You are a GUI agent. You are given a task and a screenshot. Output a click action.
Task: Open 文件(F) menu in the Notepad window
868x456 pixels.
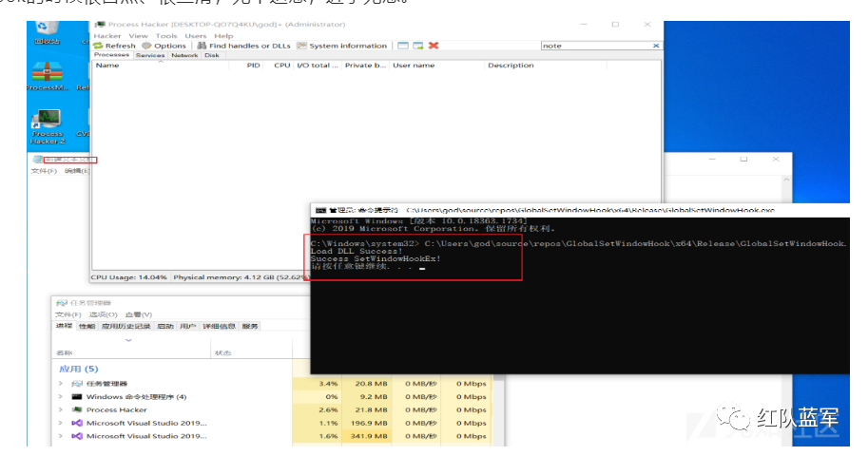44,171
